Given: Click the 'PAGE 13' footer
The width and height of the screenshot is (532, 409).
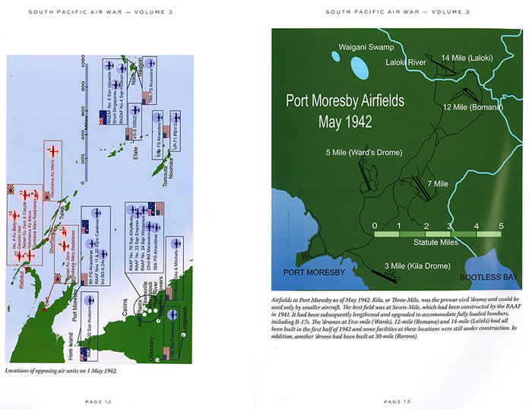Looking at the screenshot, I should [x=397, y=401].
